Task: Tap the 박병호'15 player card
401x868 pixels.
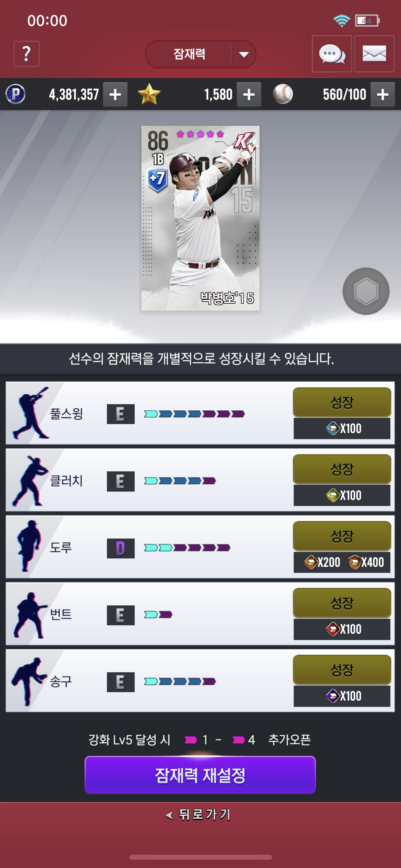Action: [x=200, y=218]
